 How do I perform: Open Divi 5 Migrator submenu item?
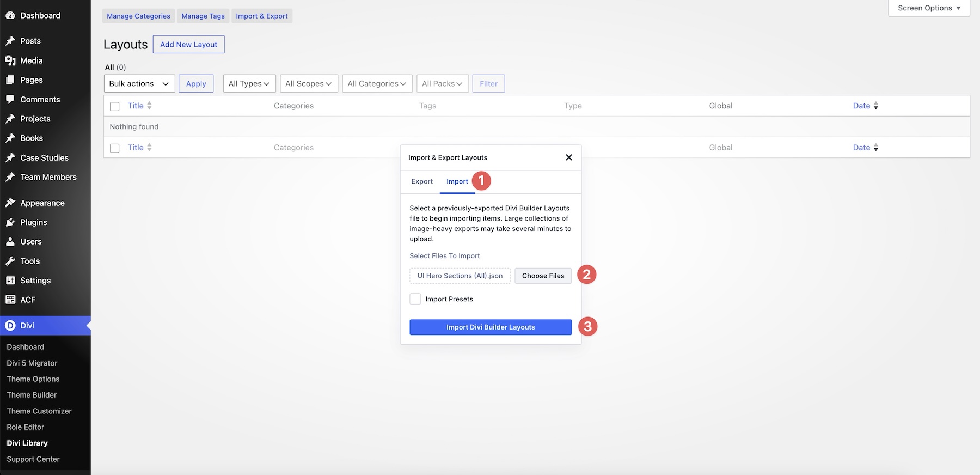point(32,363)
